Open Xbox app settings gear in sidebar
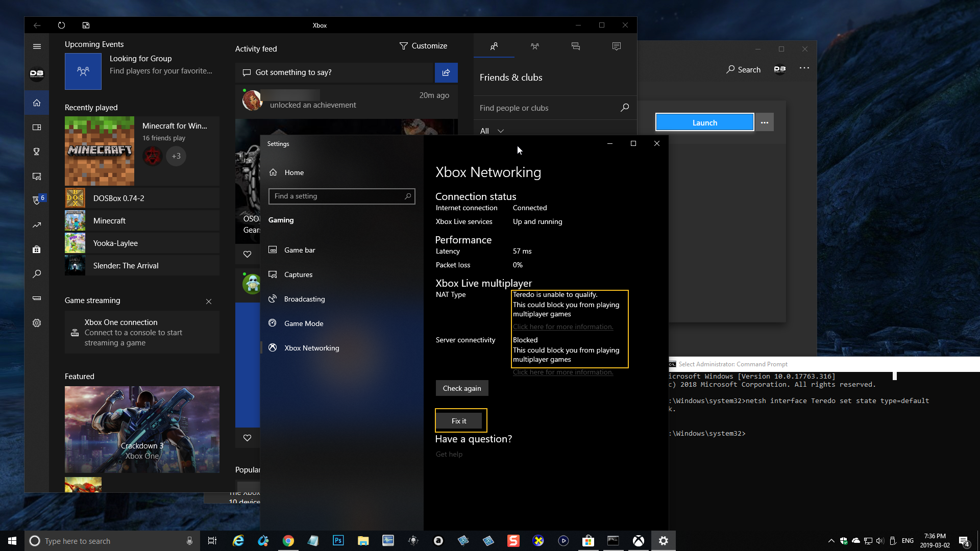This screenshot has height=551, width=980. pyautogui.click(x=37, y=323)
